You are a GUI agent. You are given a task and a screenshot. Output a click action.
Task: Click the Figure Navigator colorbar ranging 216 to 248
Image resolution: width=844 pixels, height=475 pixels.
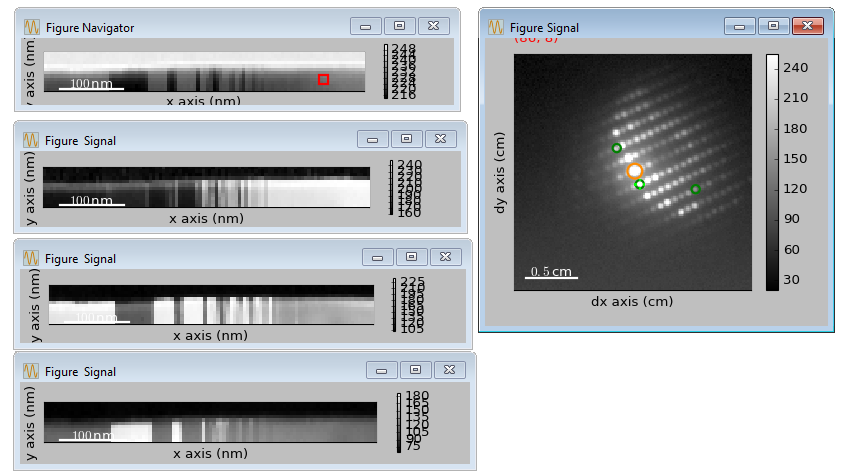[x=386, y=72]
